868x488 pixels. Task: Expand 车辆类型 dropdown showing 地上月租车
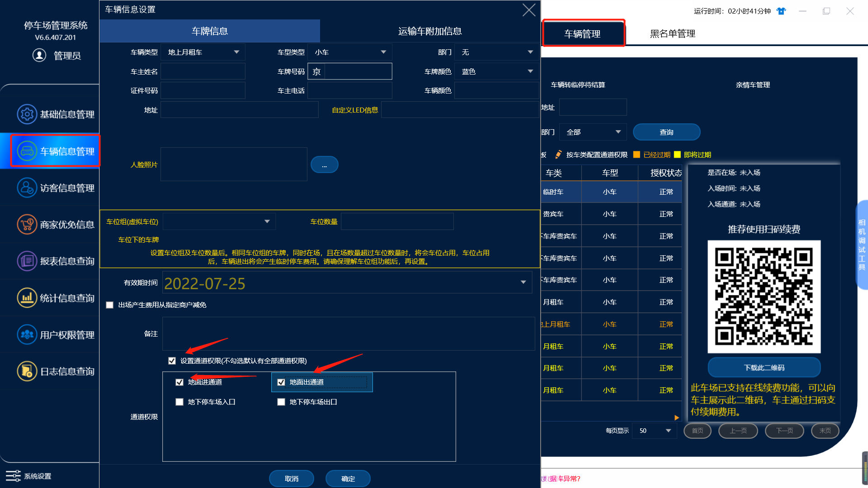[203, 52]
